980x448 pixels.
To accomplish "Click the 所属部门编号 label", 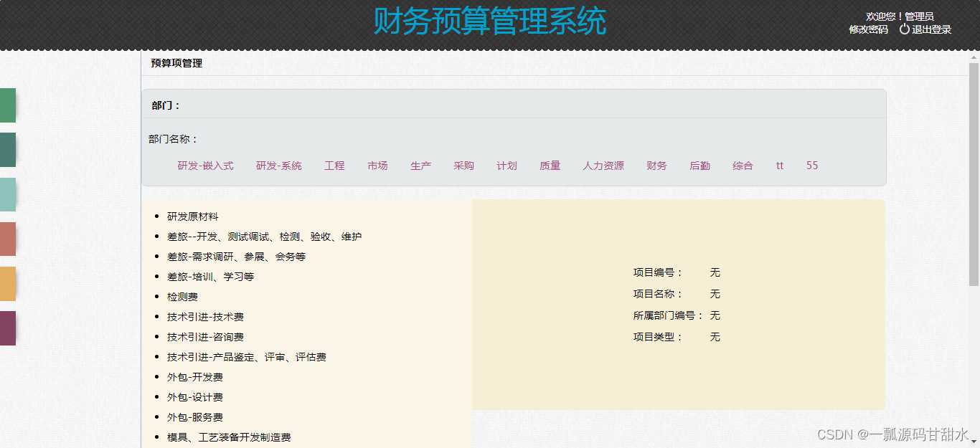I will point(669,315).
